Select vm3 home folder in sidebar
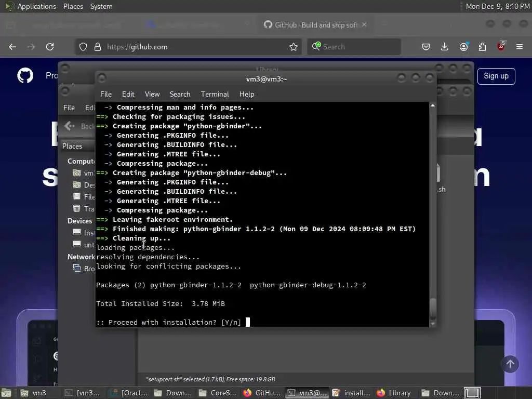 [84, 173]
